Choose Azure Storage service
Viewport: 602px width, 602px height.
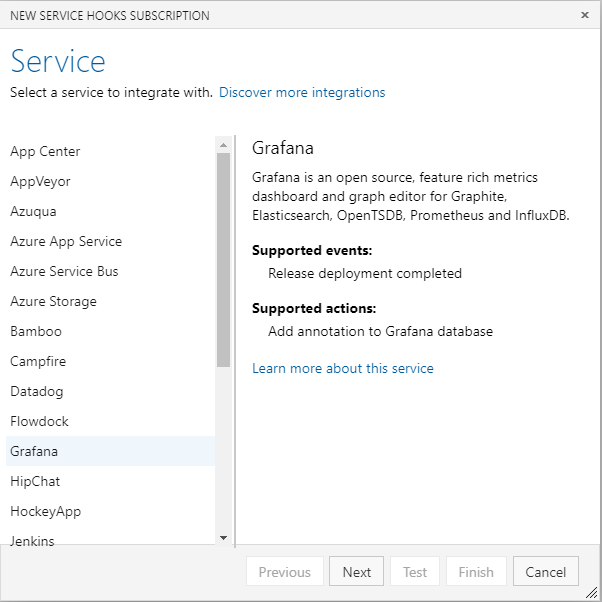click(53, 301)
